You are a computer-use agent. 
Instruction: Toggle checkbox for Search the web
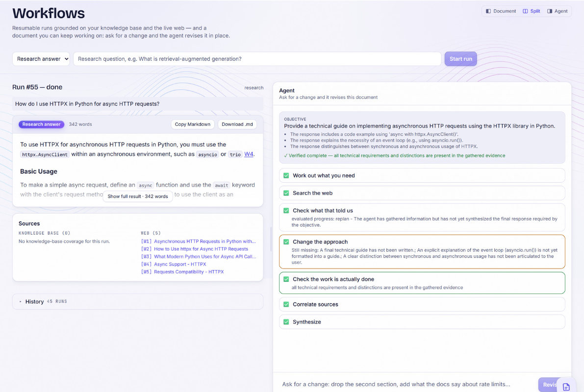(x=286, y=193)
